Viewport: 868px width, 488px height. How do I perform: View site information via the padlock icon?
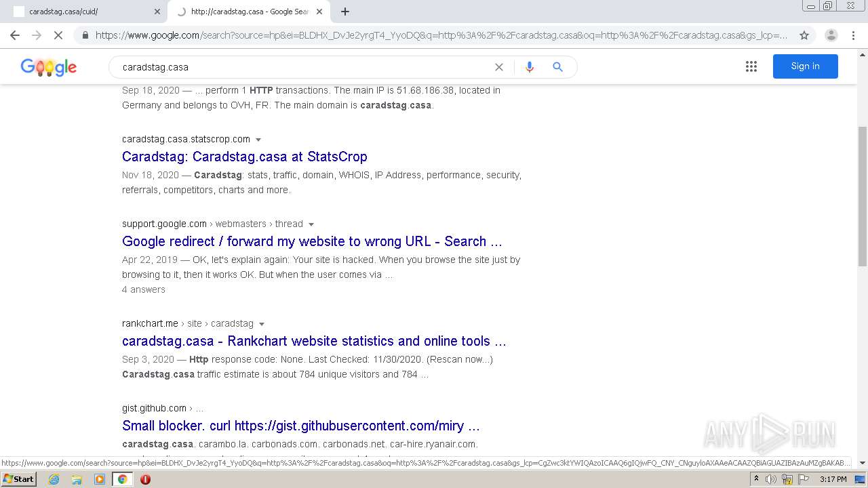pyautogui.click(x=85, y=35)
